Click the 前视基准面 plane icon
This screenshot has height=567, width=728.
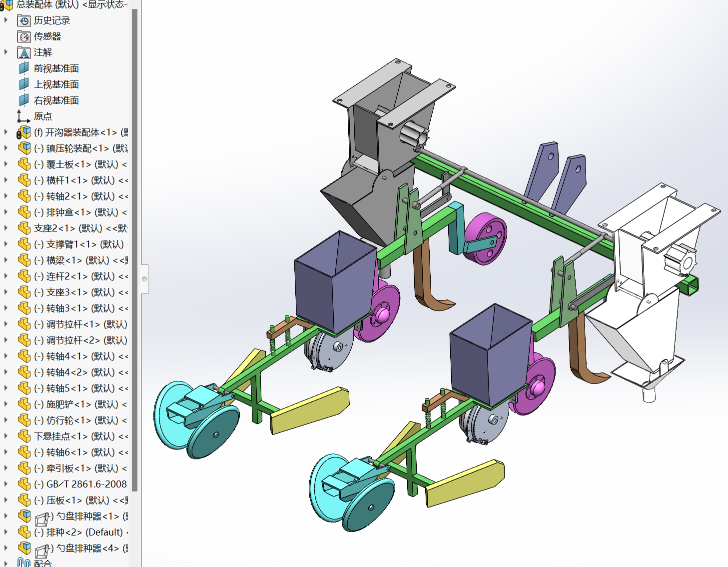point(23,68)
